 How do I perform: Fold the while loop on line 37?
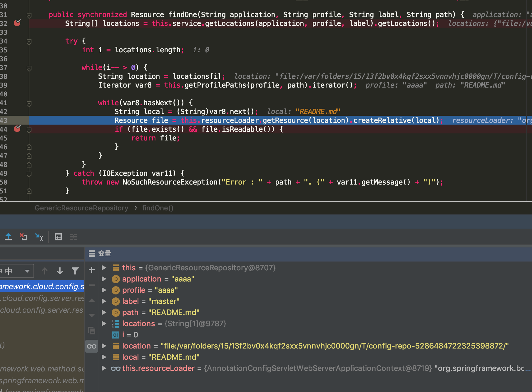pyautogui.click(x=29, y=68)
